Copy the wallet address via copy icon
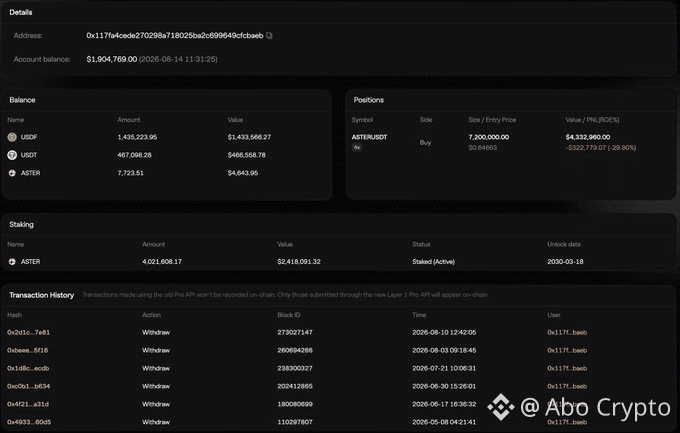The height and width of the screenshot is (433, 680). click(269, 36)
